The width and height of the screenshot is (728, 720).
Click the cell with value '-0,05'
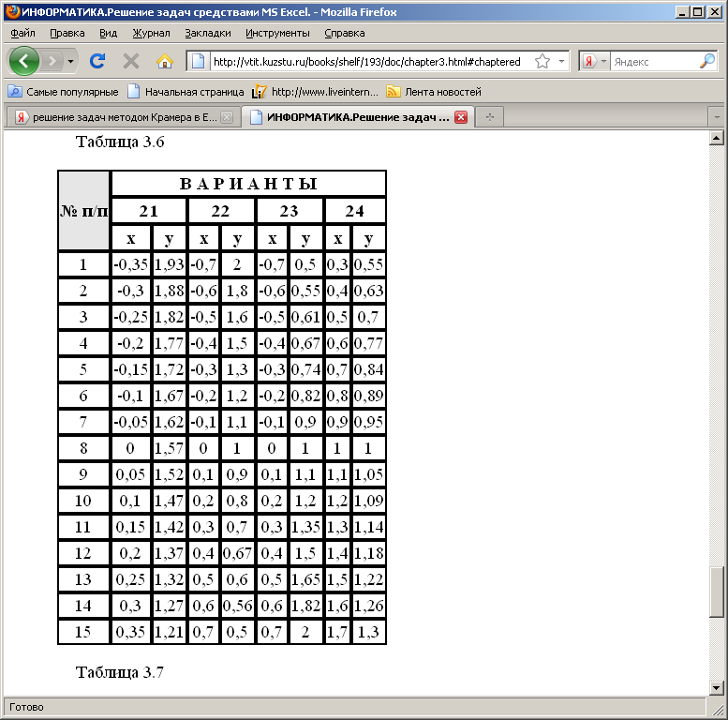pos(131,422)
